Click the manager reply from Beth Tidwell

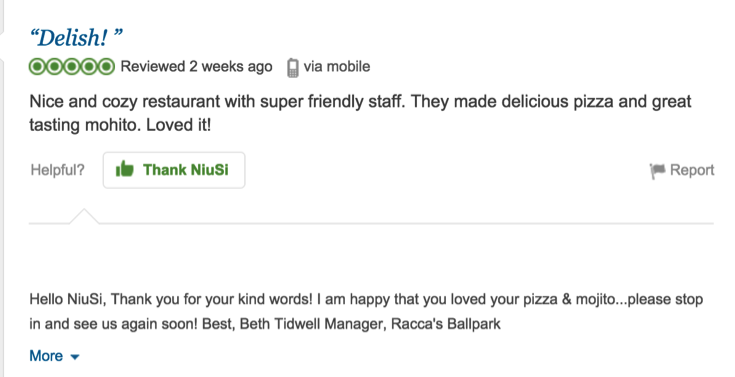pyautogui.click(x=366, y=311)
